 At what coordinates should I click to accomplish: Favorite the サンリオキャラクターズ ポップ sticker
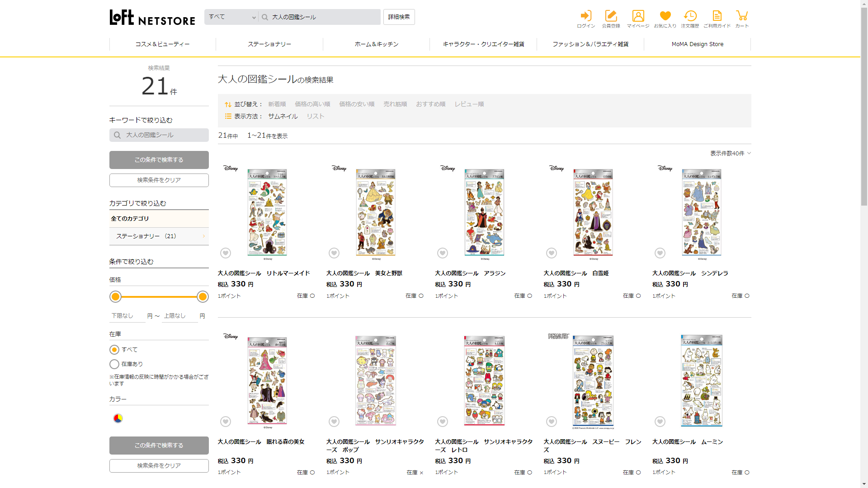coord(334,422)
